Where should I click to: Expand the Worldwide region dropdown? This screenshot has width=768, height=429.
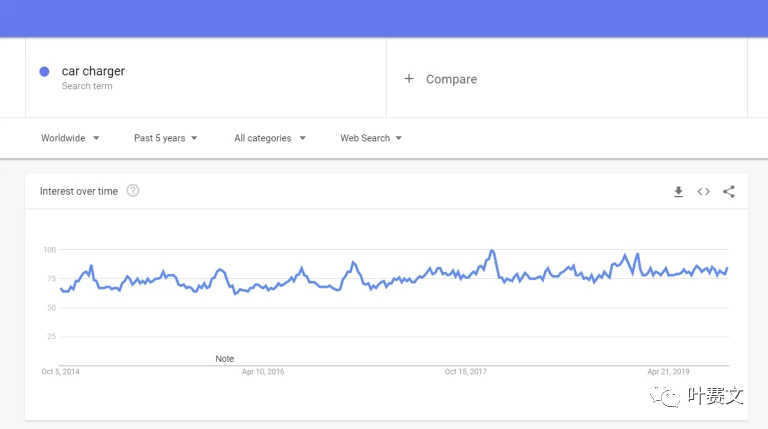(70, 138)
